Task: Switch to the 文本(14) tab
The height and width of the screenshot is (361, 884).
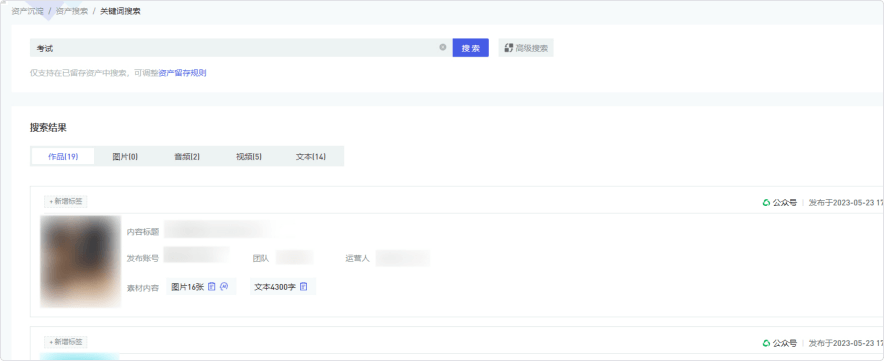Action: (311, 156)
